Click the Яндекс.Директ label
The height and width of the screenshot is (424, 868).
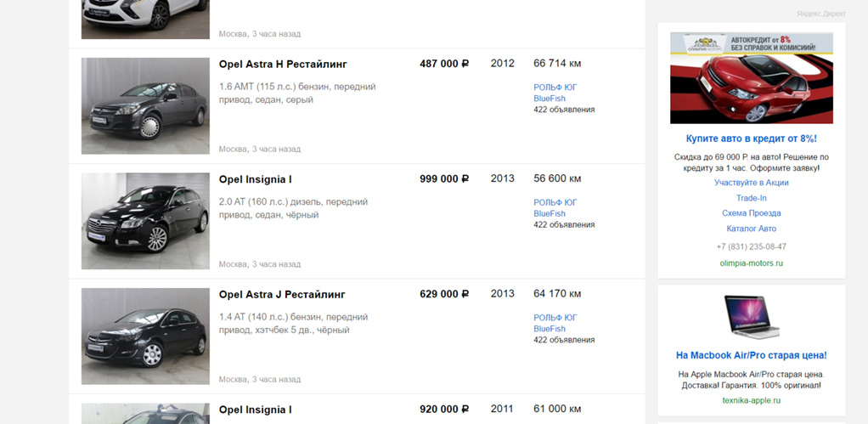(821, 14)
